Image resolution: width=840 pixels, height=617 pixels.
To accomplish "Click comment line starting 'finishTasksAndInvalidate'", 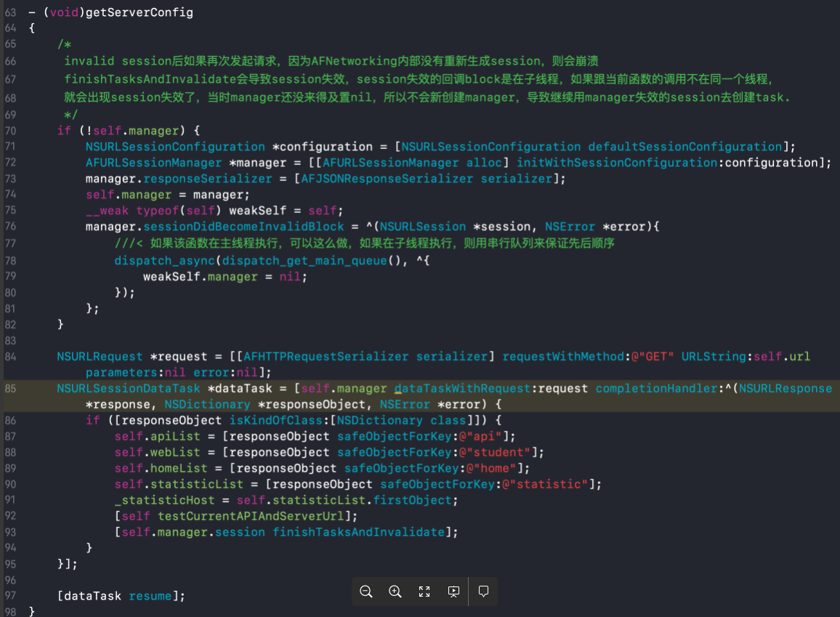I will pyautogui.click(x=419, y=79).
